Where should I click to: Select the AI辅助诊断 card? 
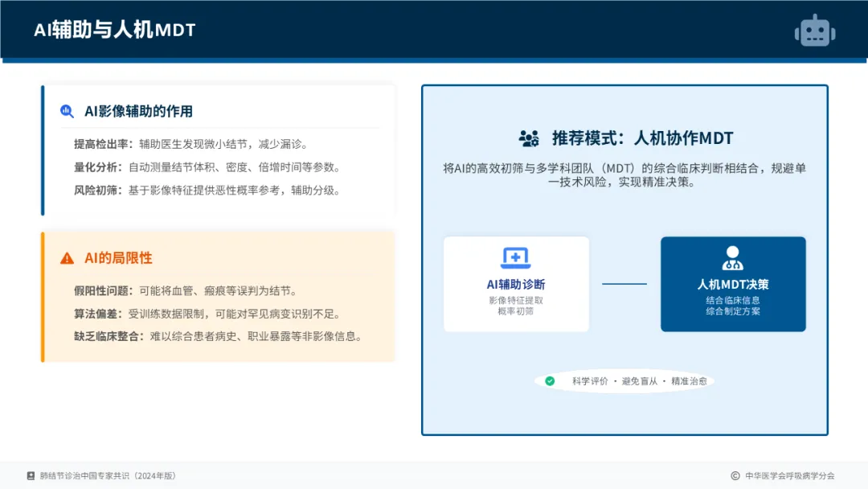516,284
